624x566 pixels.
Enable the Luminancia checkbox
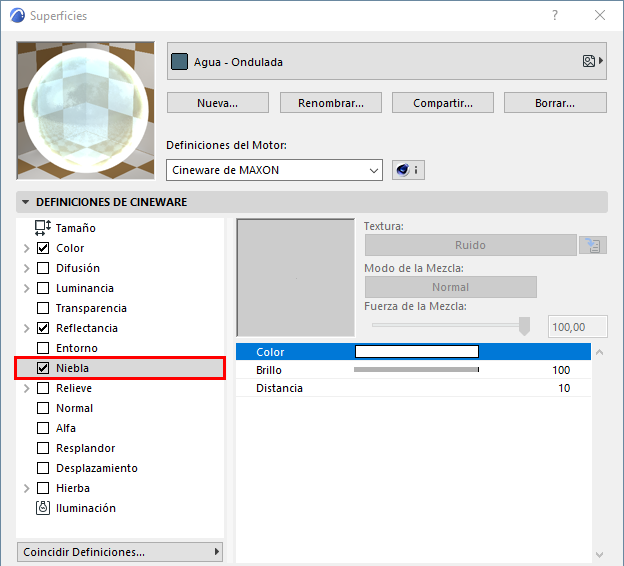tap(43, 288)
